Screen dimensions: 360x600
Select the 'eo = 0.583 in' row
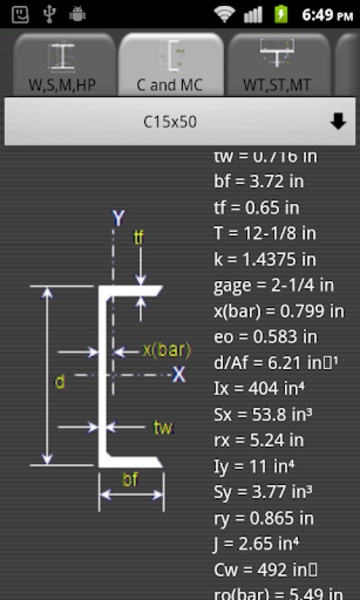[265, 337]
